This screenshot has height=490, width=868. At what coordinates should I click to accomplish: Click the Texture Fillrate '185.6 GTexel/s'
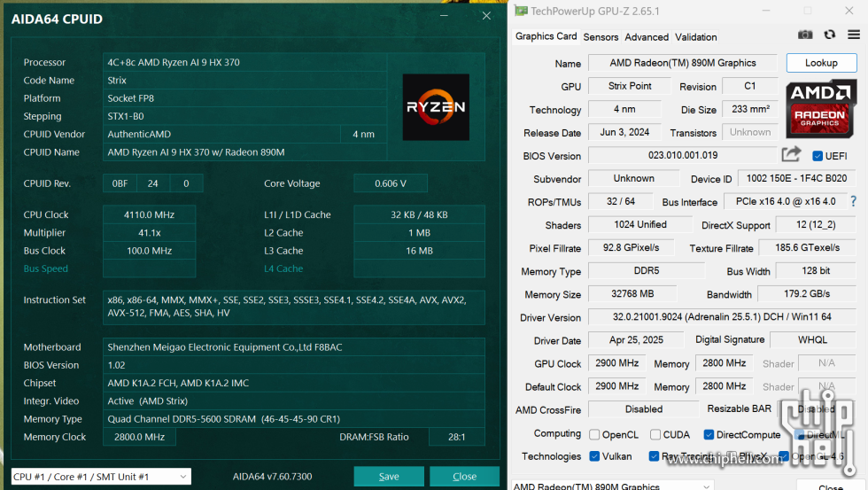point(807,247)
